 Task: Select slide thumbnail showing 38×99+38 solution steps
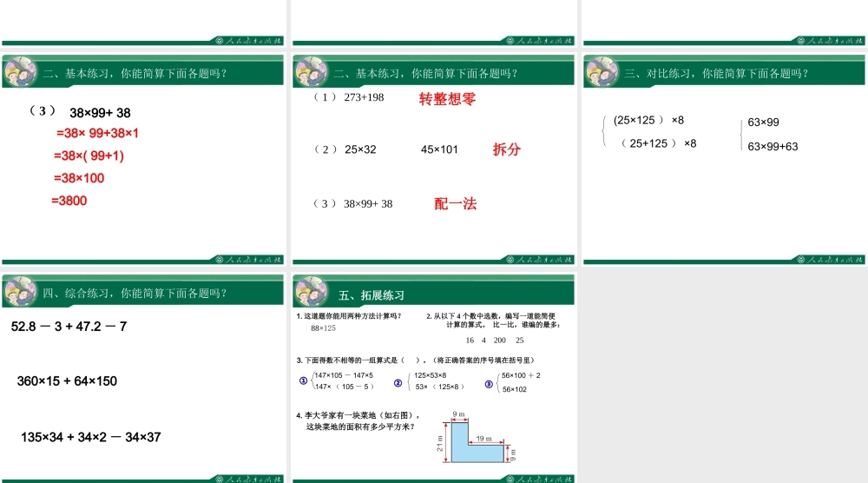point(143,159)
